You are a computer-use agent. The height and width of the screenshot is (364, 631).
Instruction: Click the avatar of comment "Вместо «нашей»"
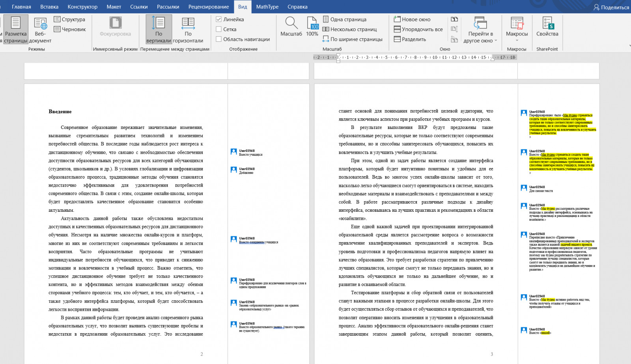coord(524,330)
